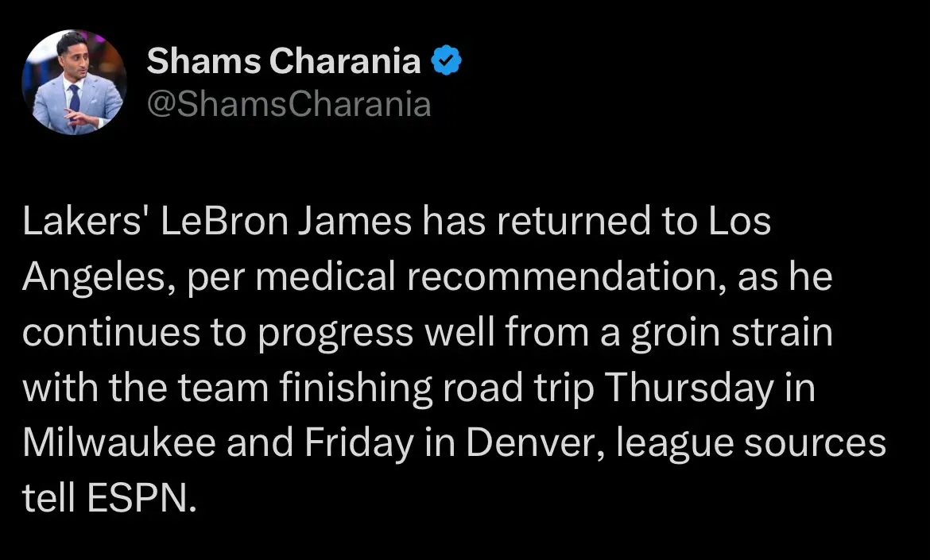Click the word "continues" in the tweet
The image size is (930, 560).
tap(111, 332)
